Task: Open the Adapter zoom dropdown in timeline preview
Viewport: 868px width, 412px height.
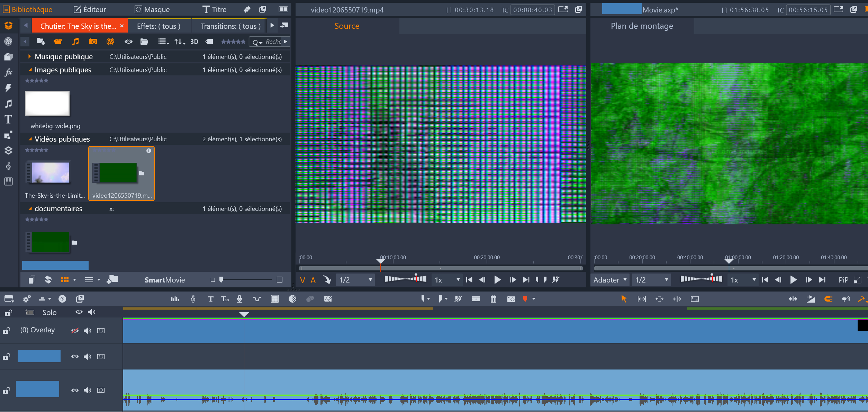Action: pyautogui.click(x=610, y=280)
